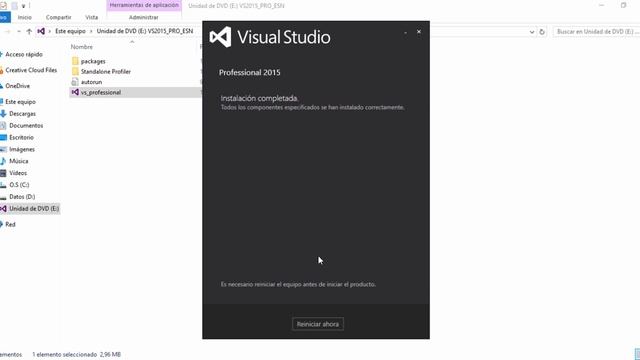Select the Standalone Profiler folder
640x360 pixels.
[106, 71]
